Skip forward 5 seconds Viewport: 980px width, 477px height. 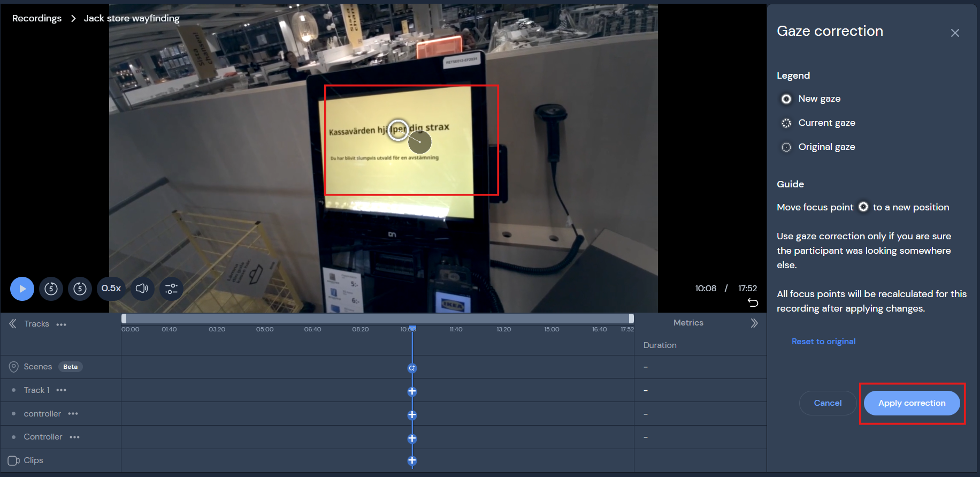coord(80,289)
